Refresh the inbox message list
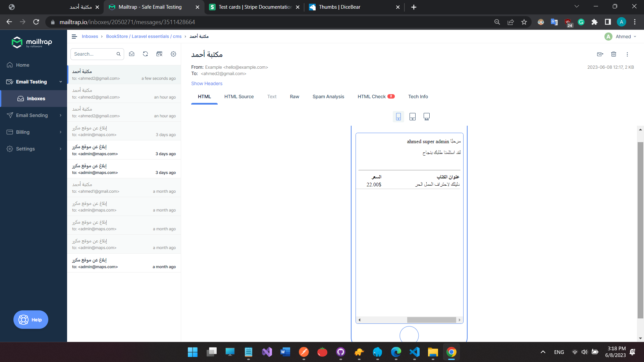This screenshot has width=644, height=362. tap(145, 54)
